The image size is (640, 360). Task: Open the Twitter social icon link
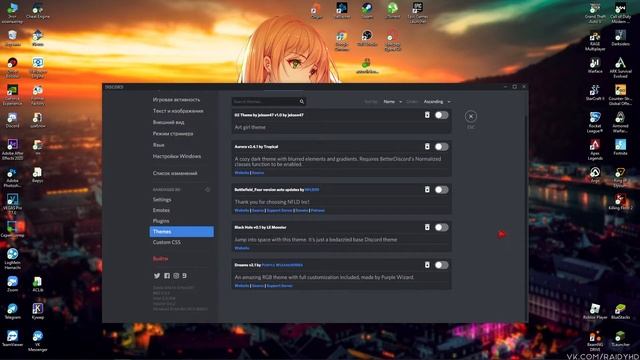157,276
